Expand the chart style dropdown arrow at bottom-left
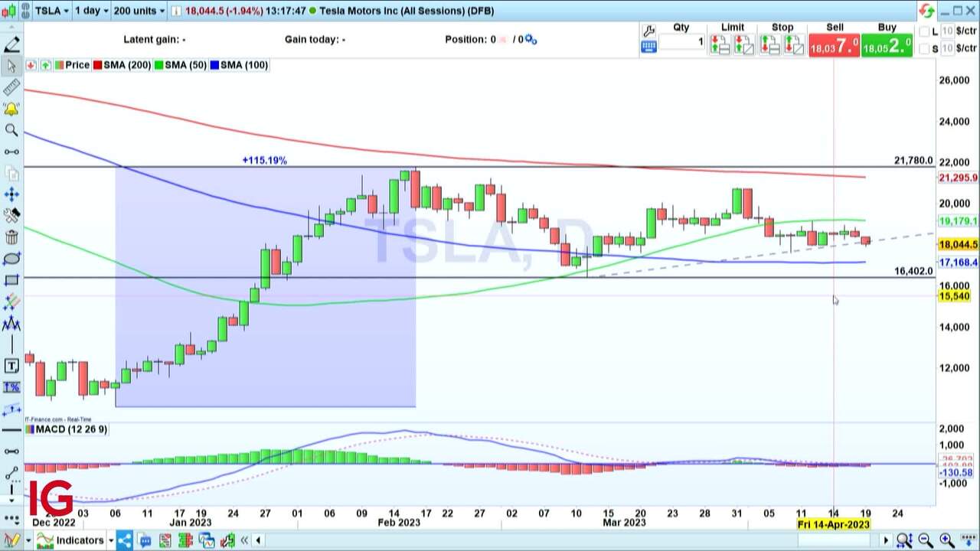Screen dimensions: 980x551 tap(28, 540)
